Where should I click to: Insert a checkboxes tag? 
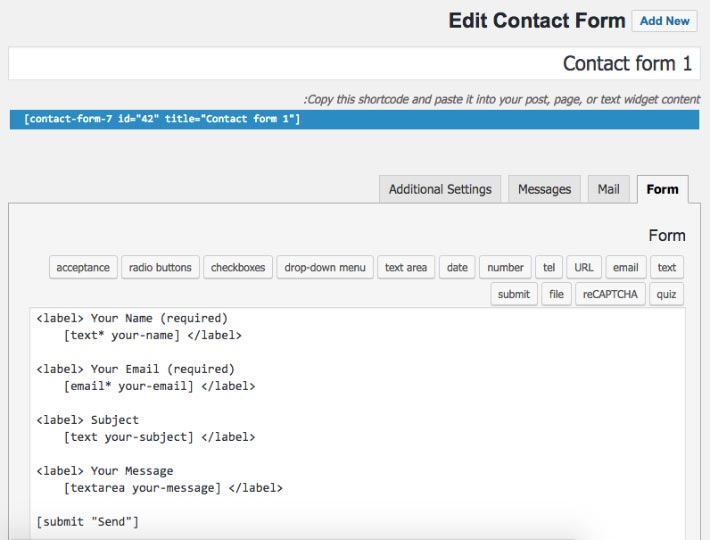pyautogui.click(x=238, y=268)
